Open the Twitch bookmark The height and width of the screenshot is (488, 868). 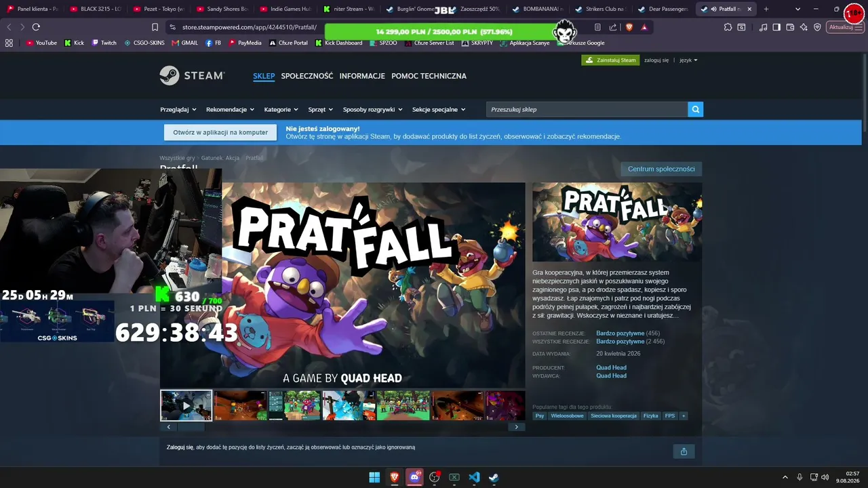click(104, 43)
